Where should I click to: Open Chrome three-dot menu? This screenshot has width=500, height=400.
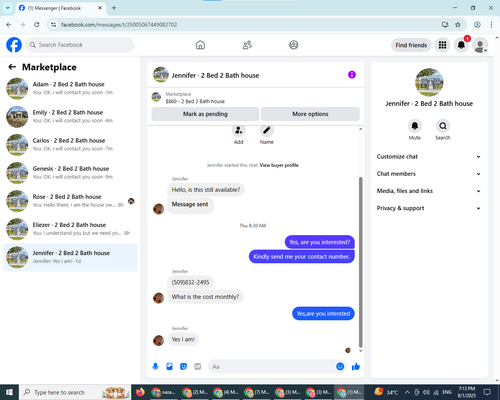pyautogui.click(x=491, y=25)
